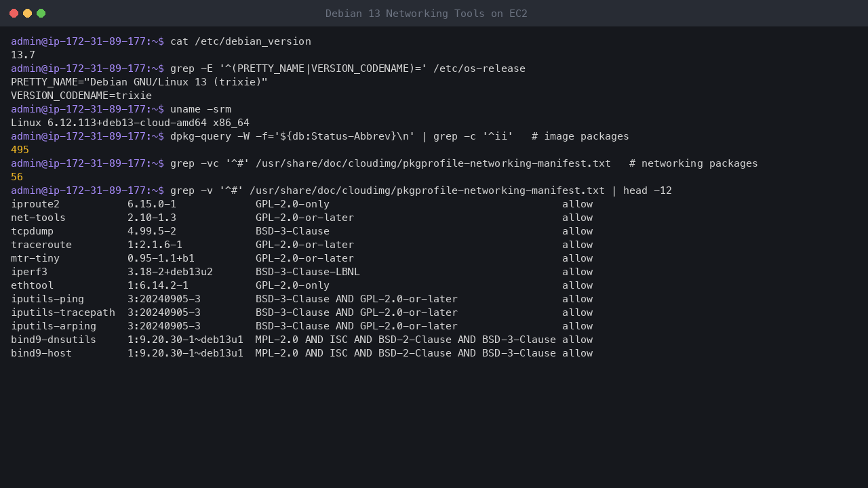868x488 pixels.
Task: Click the 'cat /etc/debian_version' command
Action: pyautogui.click(x=241, y=41)
